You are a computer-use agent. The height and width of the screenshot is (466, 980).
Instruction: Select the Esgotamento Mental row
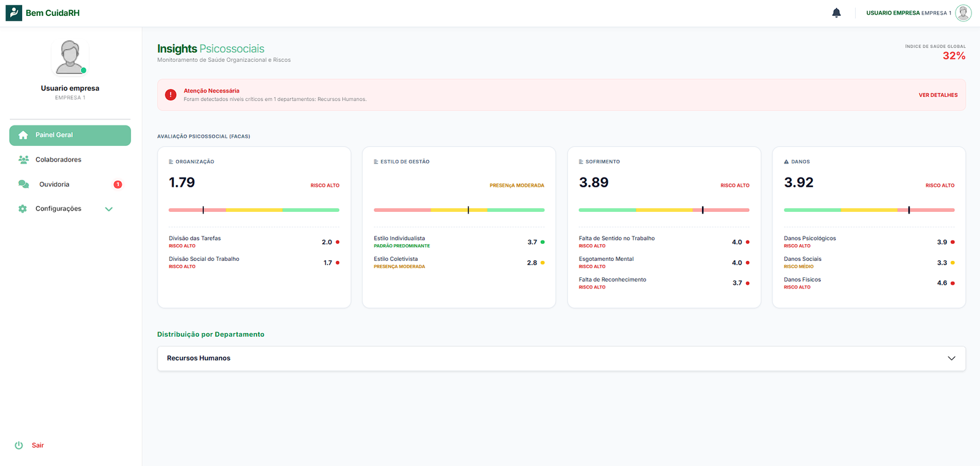click(x=663, y=263)
